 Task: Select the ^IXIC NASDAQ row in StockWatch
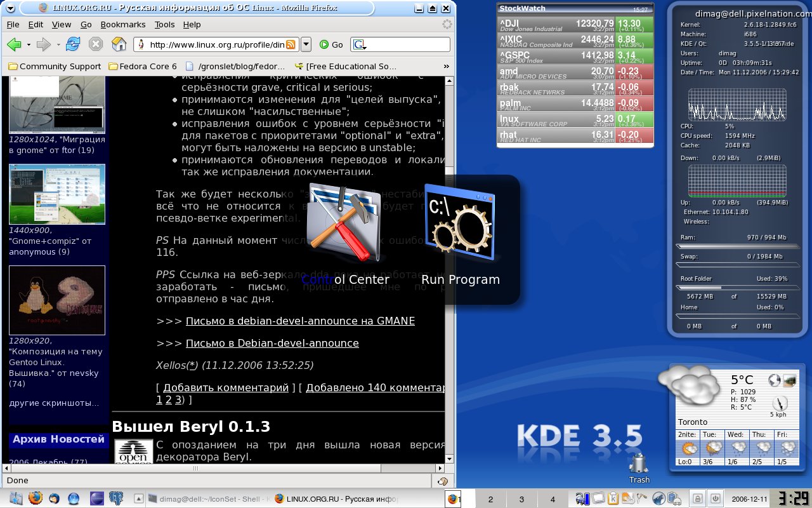click(x=576, y=40)
